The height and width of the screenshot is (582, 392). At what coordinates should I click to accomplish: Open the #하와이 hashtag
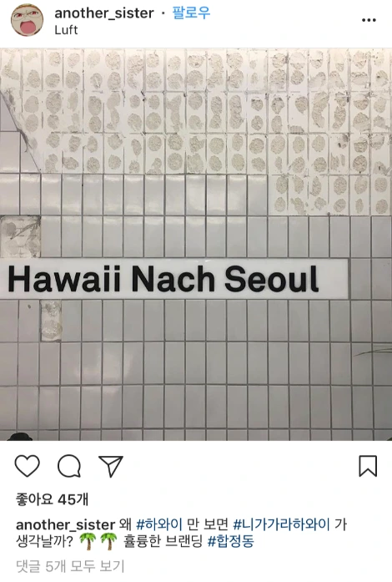pos(159,524)
